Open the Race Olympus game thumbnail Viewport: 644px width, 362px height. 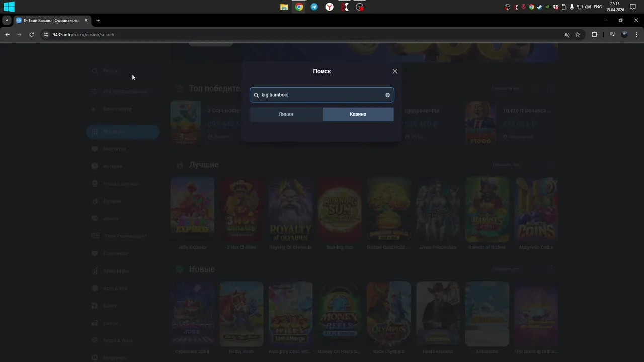[x=389, y=314]
